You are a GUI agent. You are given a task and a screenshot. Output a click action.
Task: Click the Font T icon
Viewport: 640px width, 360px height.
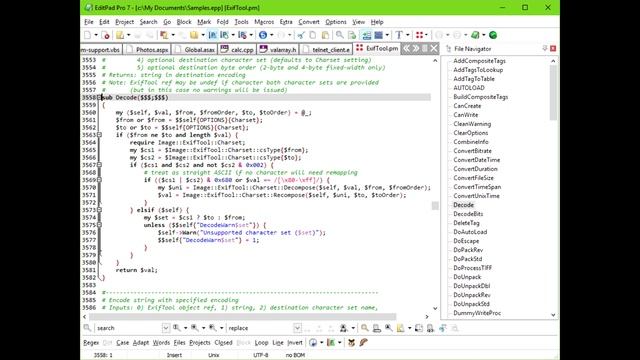[x=399, y=35]
